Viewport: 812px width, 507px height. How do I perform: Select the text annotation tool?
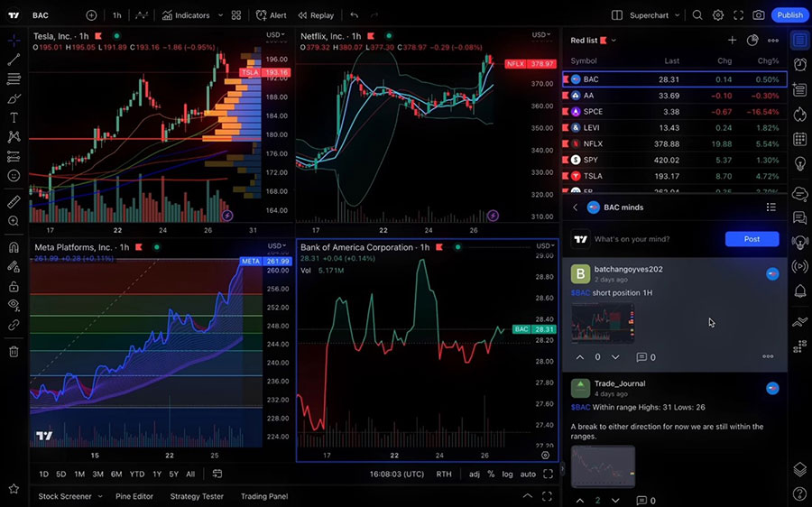(14, 117)
